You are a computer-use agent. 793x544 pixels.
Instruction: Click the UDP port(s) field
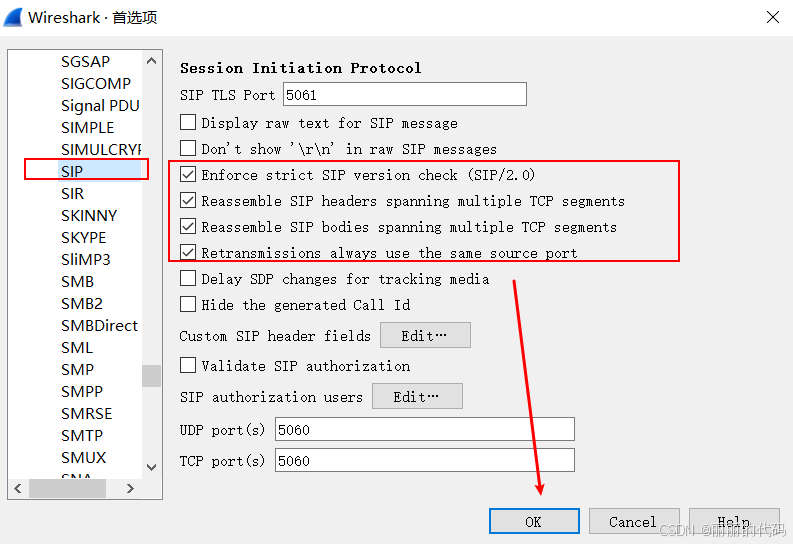pyautogui.click(x=425, y=429)
